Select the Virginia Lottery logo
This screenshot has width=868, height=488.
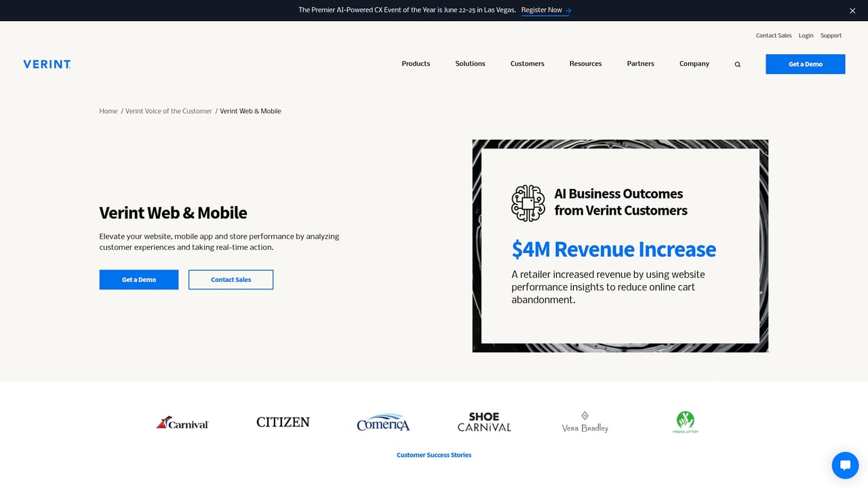coord(685,421)
